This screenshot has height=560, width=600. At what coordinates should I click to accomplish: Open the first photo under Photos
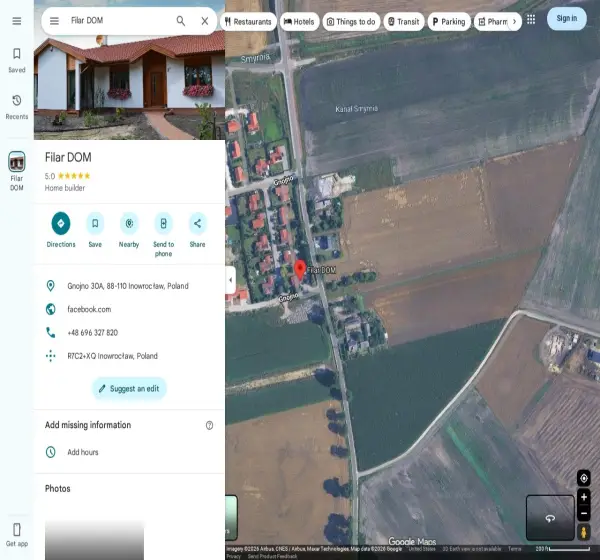tap(95, 540)
